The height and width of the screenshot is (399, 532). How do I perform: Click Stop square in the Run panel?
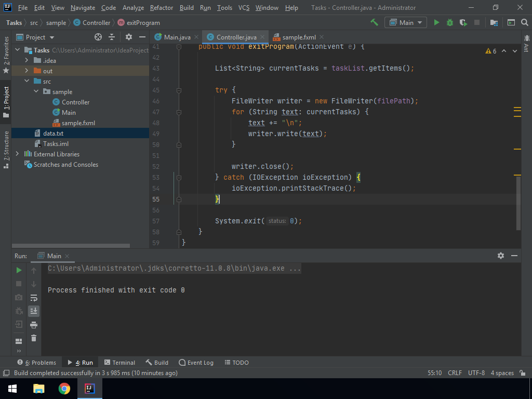(19, 284)
